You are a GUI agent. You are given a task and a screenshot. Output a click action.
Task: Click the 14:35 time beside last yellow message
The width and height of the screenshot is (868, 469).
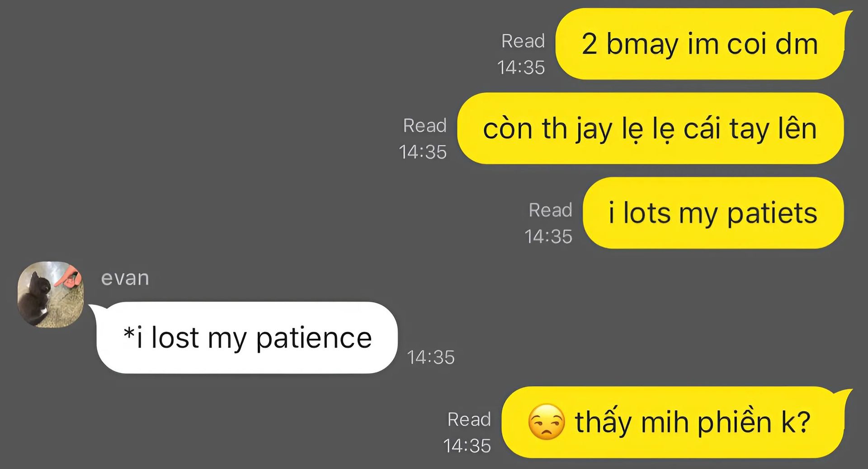[467, 446]
